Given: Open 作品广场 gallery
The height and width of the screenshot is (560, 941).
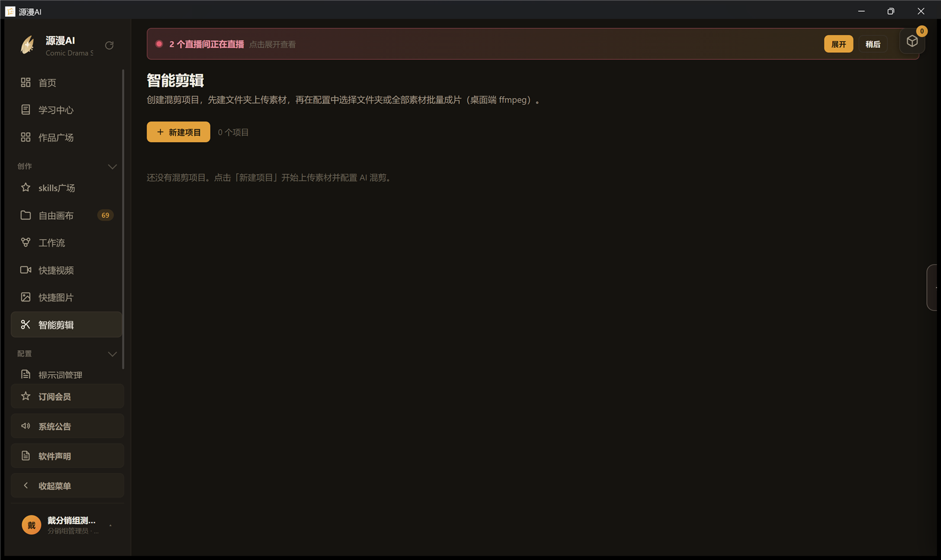Looking at the screenshot, I should (66, 138).
